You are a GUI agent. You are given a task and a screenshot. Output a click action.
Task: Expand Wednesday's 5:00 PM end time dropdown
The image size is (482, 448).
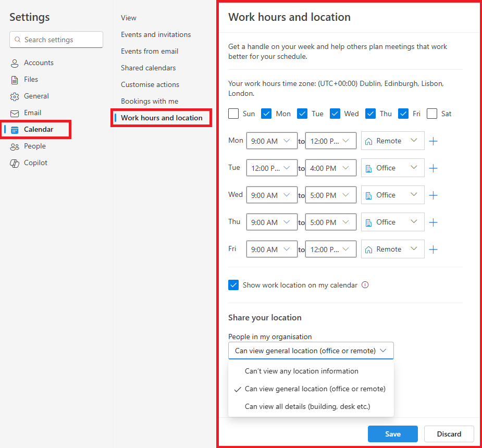pos(330,195)
